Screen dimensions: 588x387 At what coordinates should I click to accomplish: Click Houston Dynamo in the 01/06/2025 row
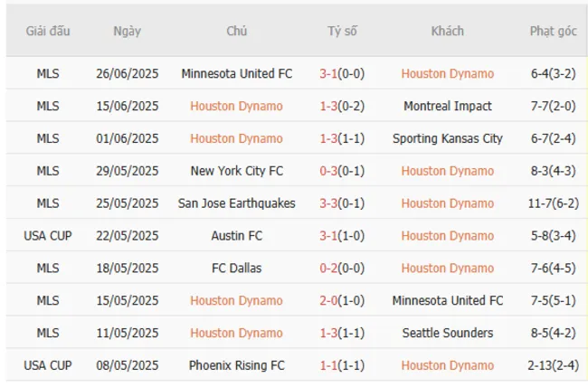237,138
